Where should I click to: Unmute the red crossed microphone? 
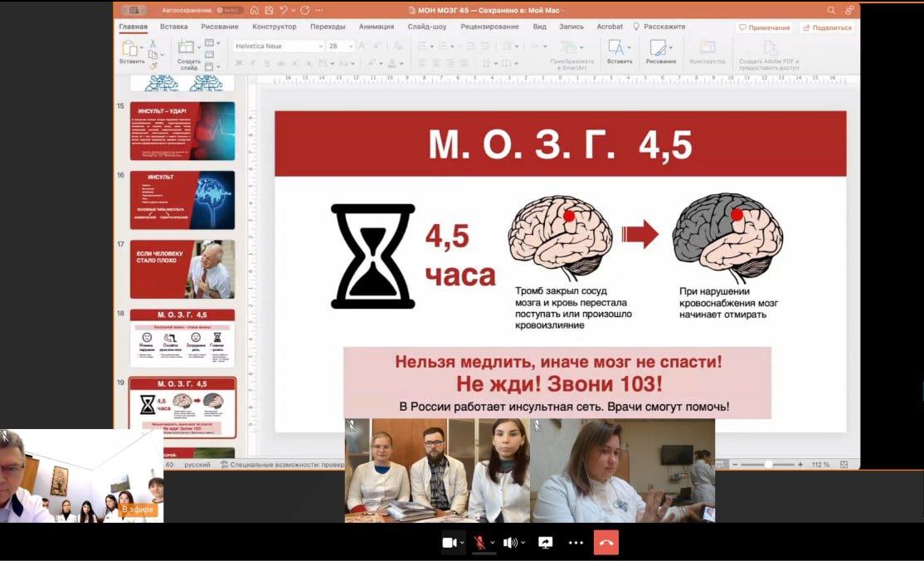pos(479,543)
